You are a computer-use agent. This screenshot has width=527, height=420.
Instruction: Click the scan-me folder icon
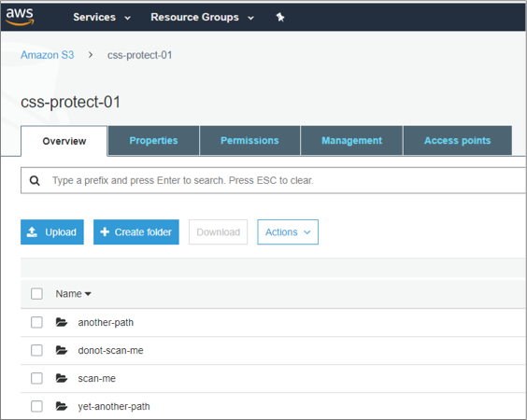62,378
